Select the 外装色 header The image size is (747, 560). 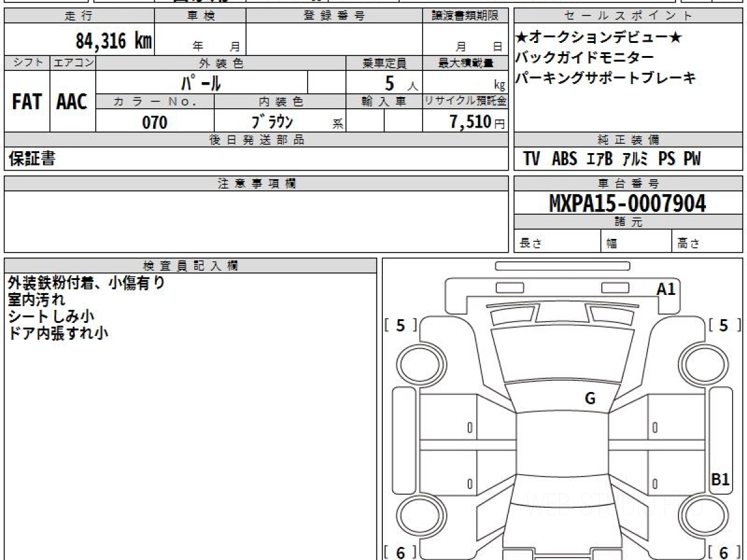[221, 63]
